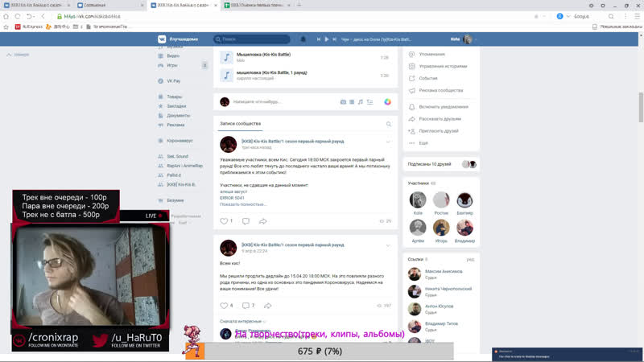The height and width of the screenshot is (362, 644).
Task: Like the second wall post with 4 likes
Action: click(226, 306)
